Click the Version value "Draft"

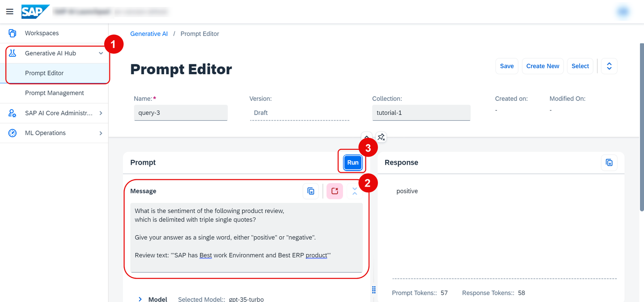[x=261, y=113]
